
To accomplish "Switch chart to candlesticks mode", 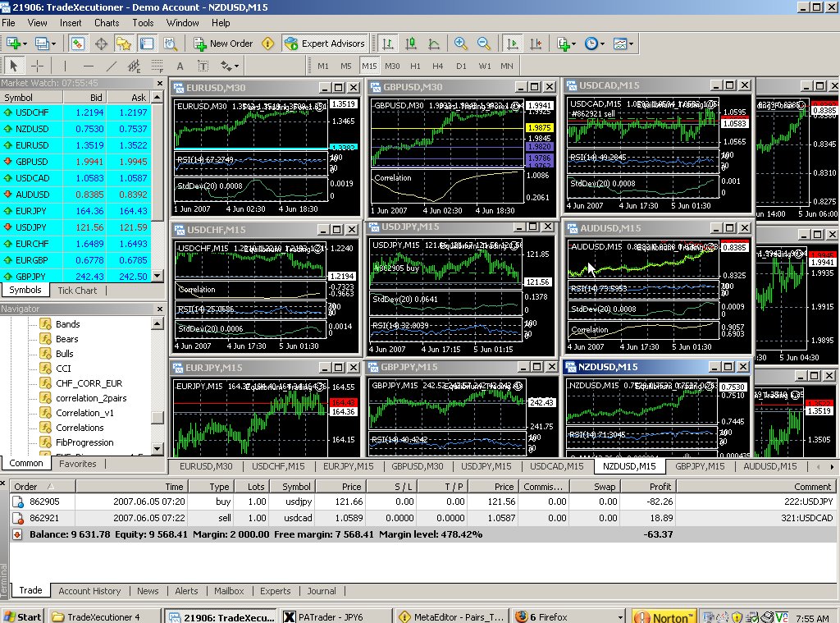I will [x=411, y=44].
